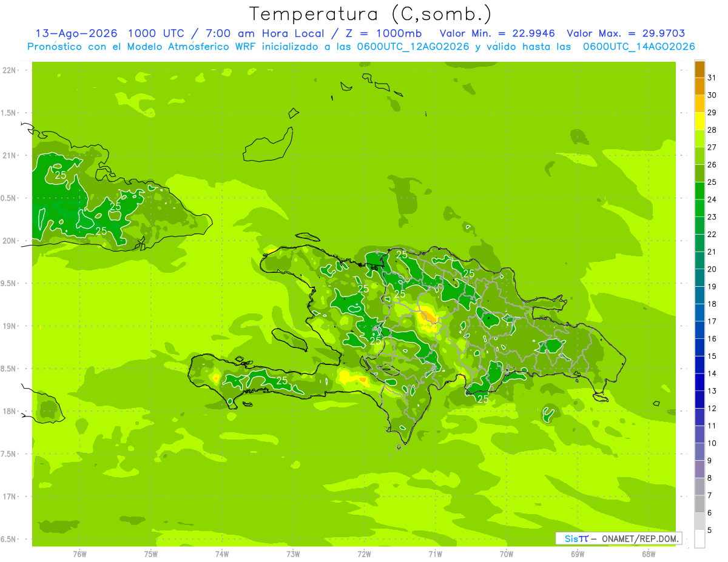Click the '71W' longitude axis label
This screenshot has width=728, height=562.
tap(435, 554)
